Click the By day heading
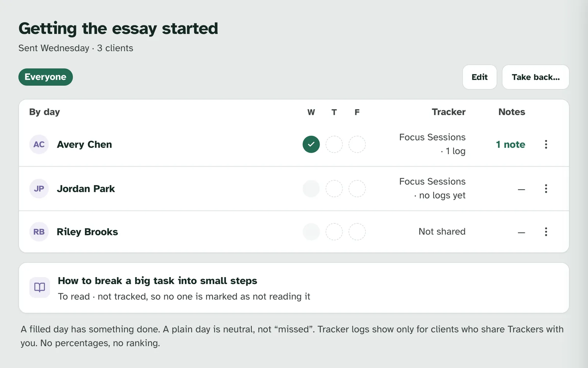The width and height of the screenshot is (588, 368). coord(44,112)
